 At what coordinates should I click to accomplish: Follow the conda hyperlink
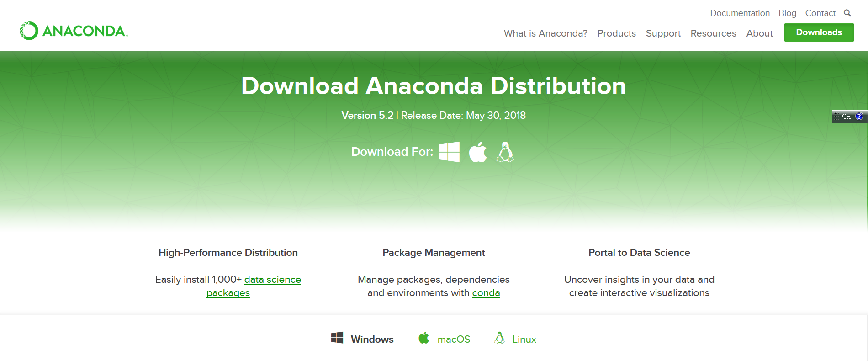(x=486, y=293)
